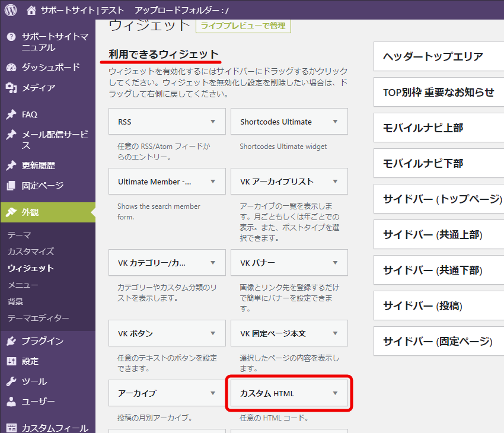Click the users person icon
The height and width of the screenshot is (433, 504).
click(11, 402)
